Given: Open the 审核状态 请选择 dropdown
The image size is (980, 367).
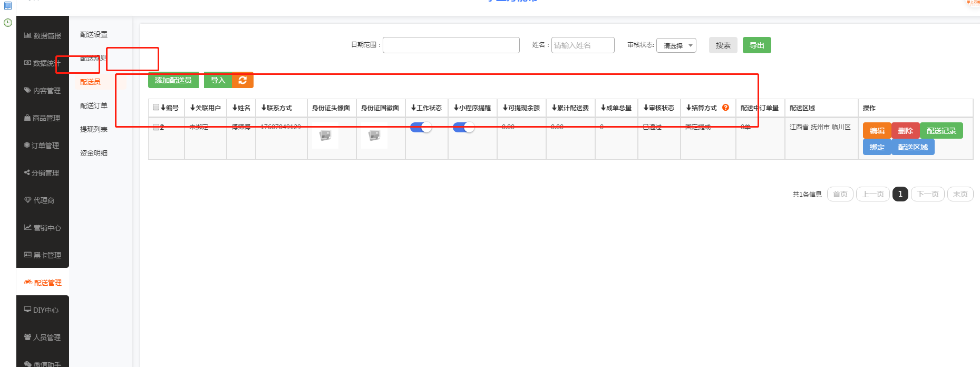Looking at the screenshot, I should click(676, 46).
